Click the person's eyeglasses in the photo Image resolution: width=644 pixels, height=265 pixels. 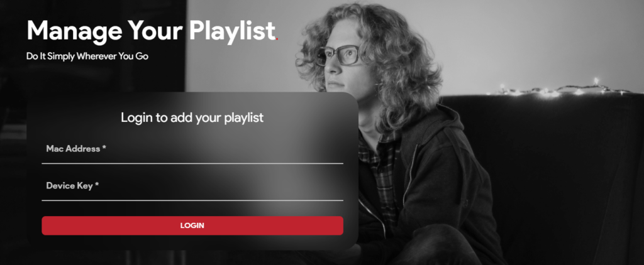[x=338, y=56]
